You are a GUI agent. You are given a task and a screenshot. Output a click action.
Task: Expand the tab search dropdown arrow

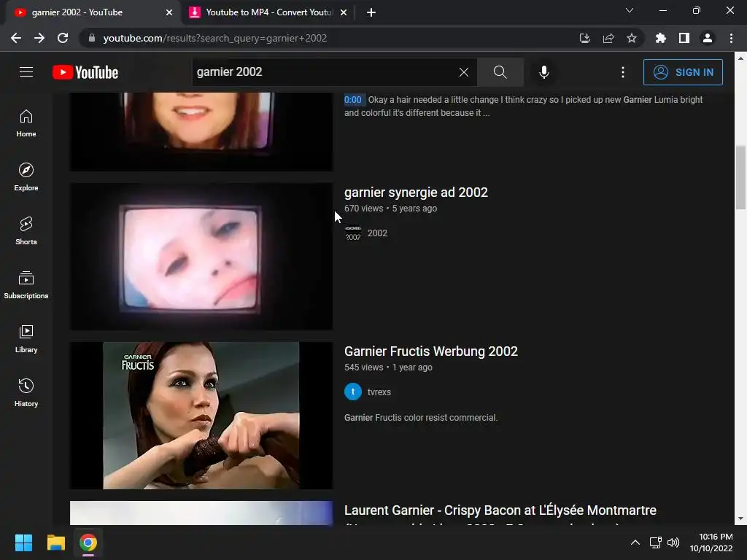(630, 10)
